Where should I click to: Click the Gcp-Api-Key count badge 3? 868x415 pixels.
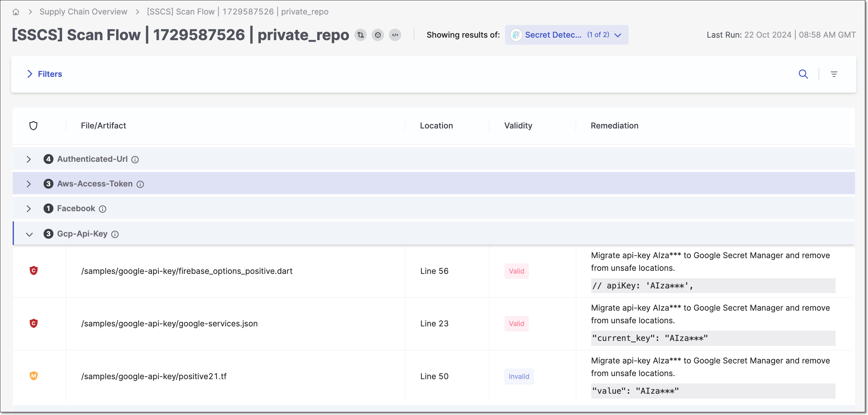[x=48, y=234]
